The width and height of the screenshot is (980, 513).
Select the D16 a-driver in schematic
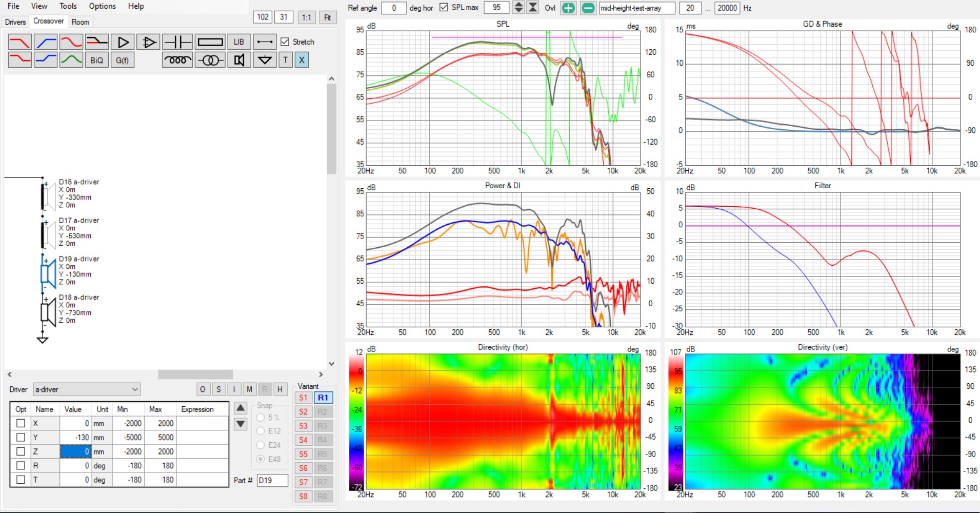48,196
